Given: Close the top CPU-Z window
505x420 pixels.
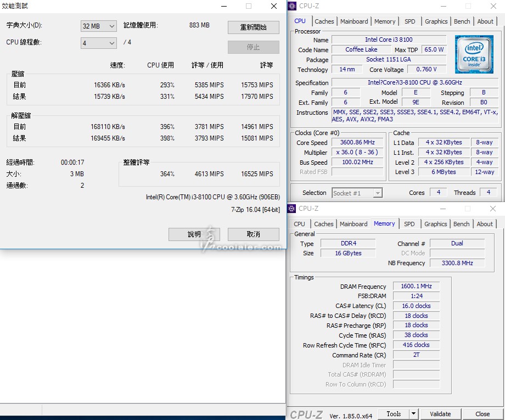Looking at the screenshot, I should coord(493,6).
